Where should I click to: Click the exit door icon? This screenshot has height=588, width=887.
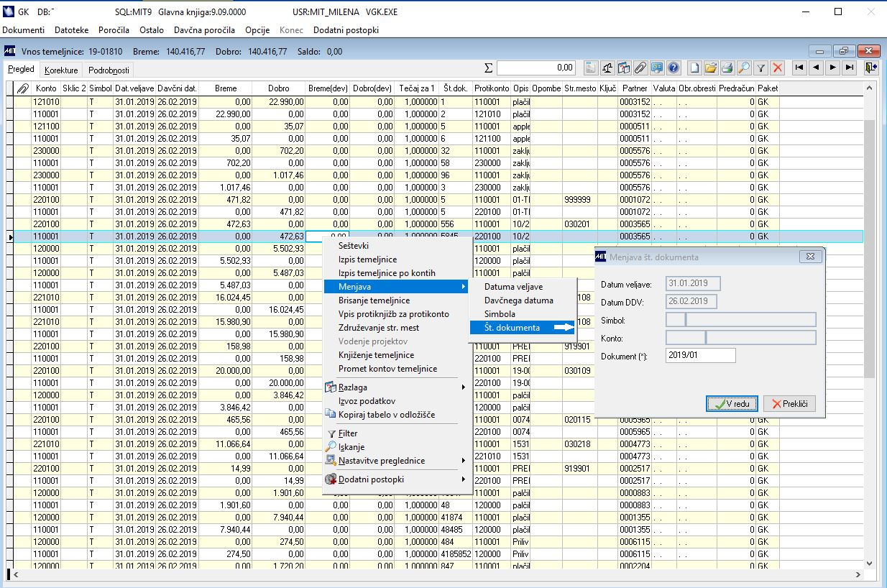click(x=871, y=68)
